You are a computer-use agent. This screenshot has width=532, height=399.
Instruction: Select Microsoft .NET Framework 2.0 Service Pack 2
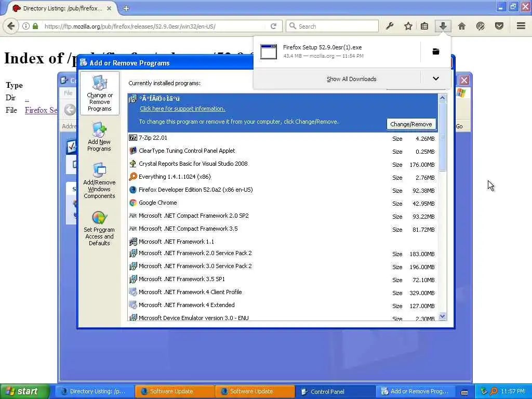click(283, 254)
